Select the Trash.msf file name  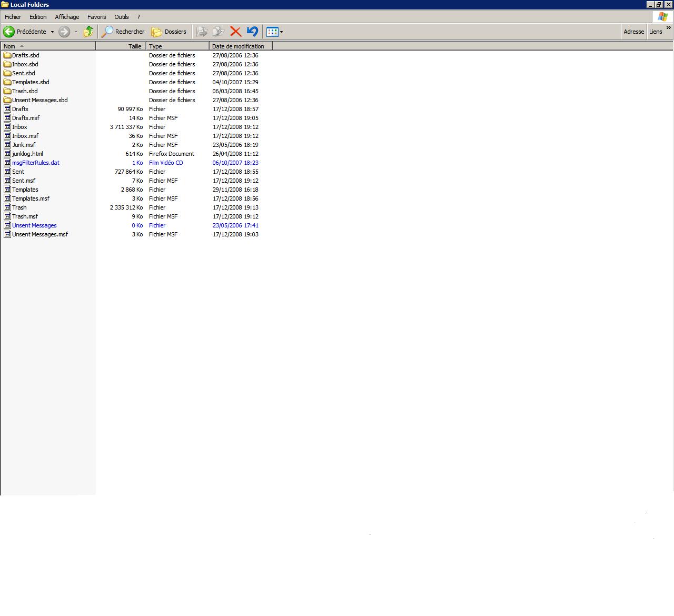(x=25, y=216)
